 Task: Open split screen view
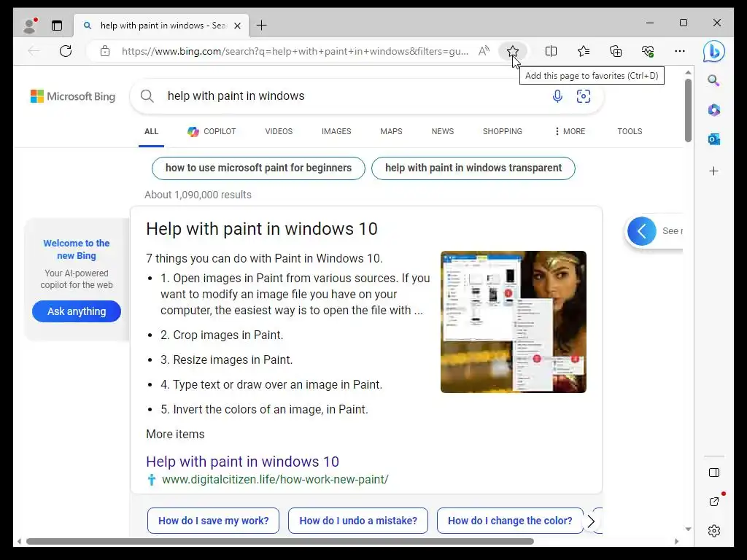pyautogui.click(x=551, y=51)
